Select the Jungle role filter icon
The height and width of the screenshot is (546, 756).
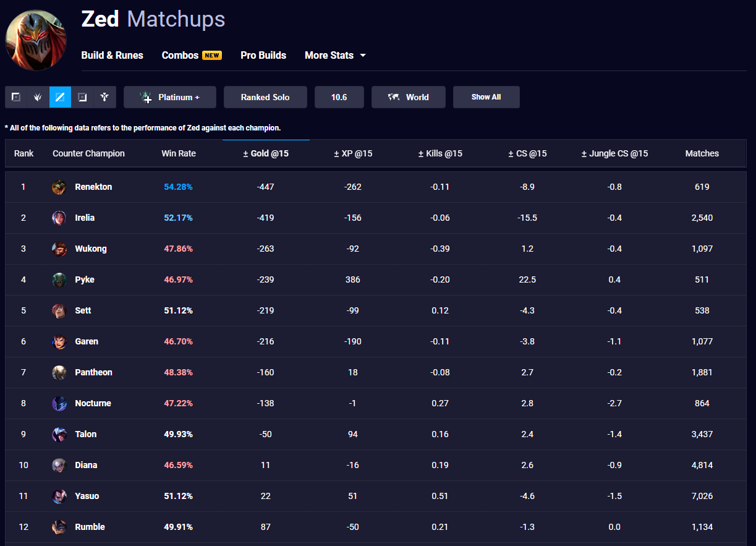coord(38,97)
